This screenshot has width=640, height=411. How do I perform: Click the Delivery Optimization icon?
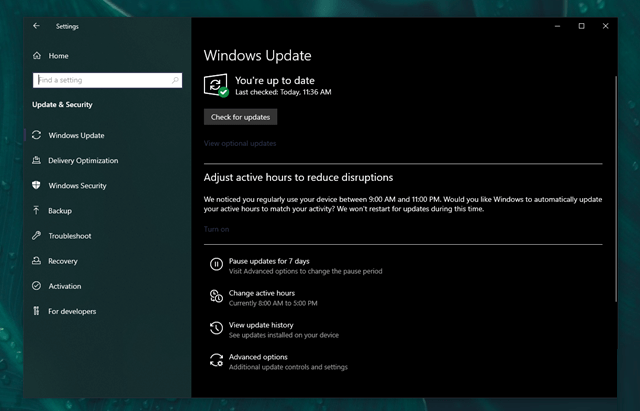[37, 160]
